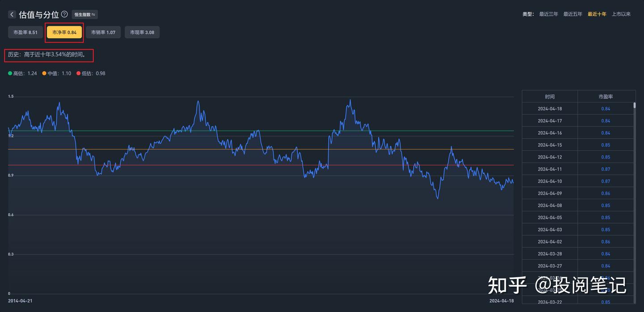Click the 市盈率 column header in table
The width and height of the screenshot is (644, 312).
606,97
